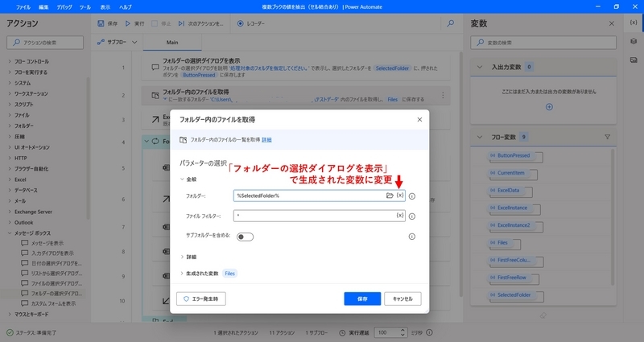Select the ExcelData variable
The image size is (644, 342).
510,191
